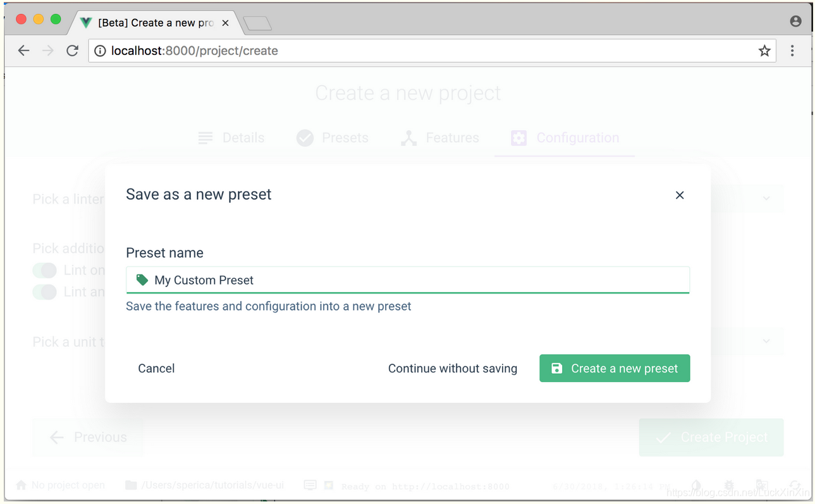Select the [Beta] Create a new project browser tab
The image size is (815, 504).
(x=156, y=23)
